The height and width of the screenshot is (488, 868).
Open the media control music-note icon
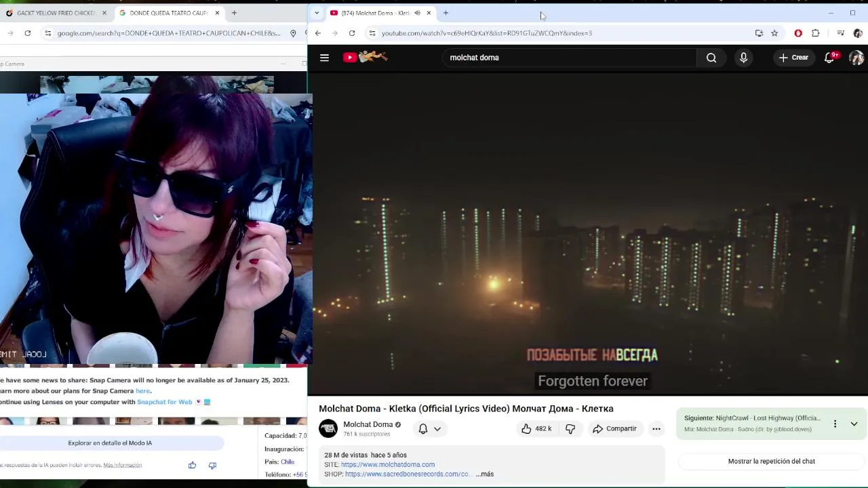(x=840, y=33)
